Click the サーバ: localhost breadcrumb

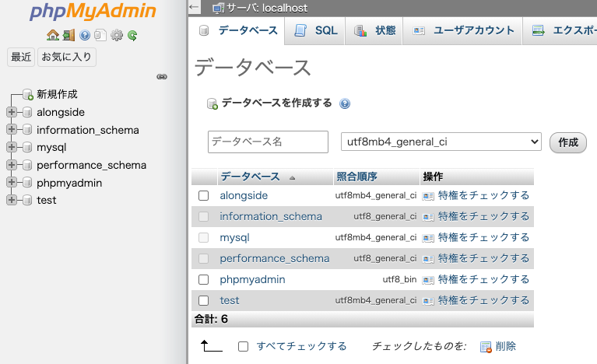[266, 8]
